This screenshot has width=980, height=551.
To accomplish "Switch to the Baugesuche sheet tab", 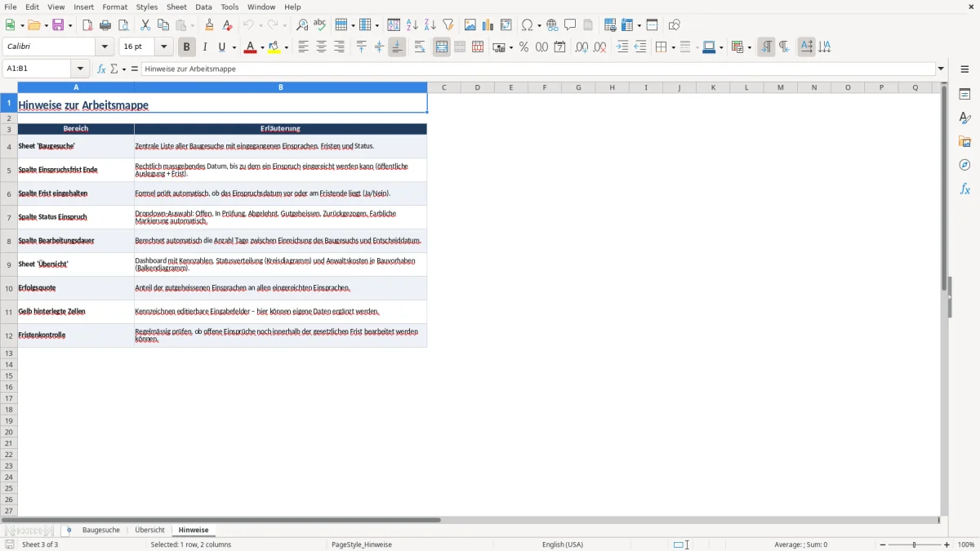I will coord(101,531).
